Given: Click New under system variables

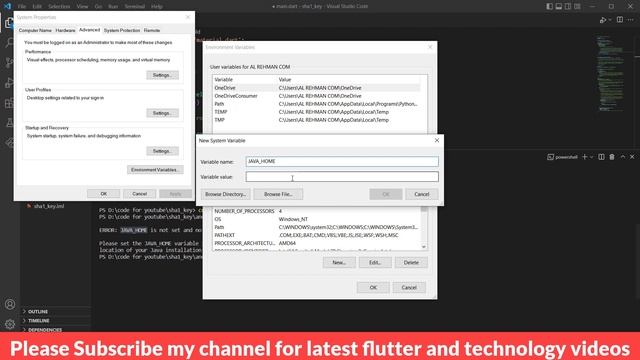Looking at the screenshot, I should click(339, 262).
